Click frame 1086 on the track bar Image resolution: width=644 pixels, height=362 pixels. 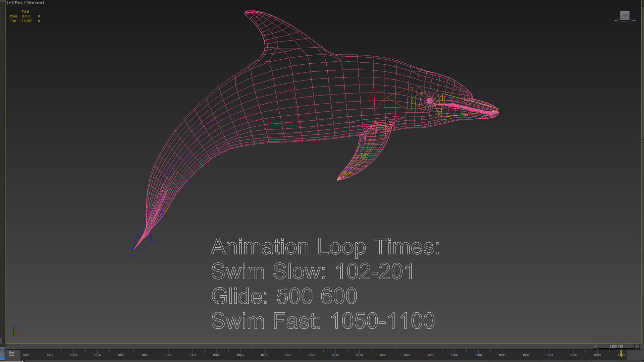pos(454,355)
